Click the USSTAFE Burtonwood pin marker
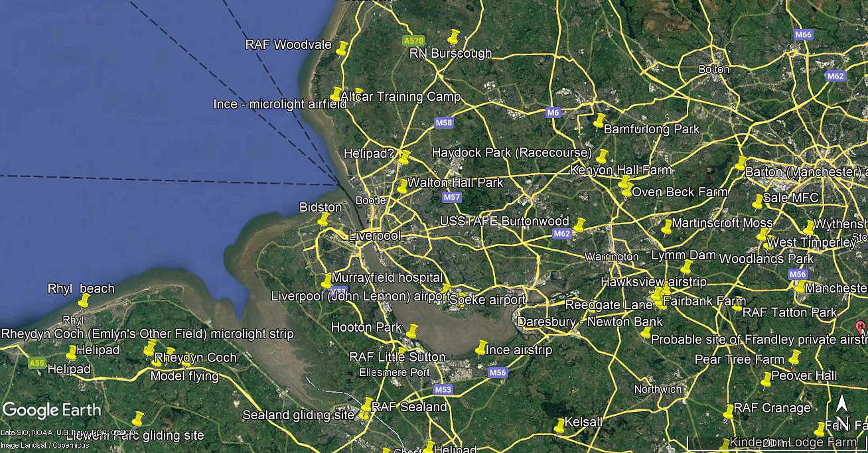Viewport: 868px width, 453px height. tap(579, 226)
